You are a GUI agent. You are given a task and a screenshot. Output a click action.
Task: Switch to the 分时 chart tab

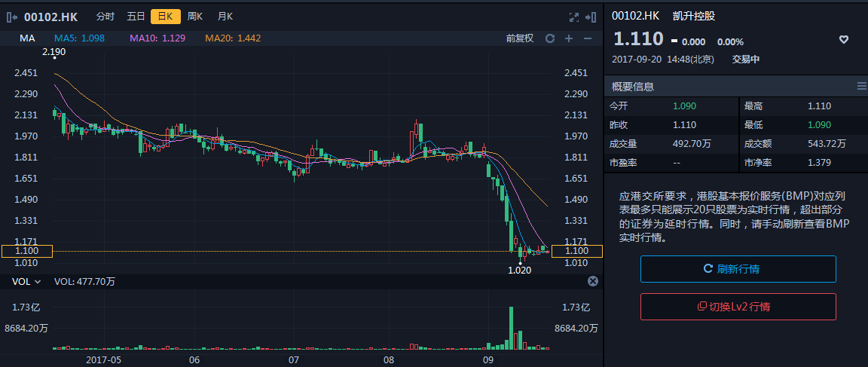coord(105,16)
